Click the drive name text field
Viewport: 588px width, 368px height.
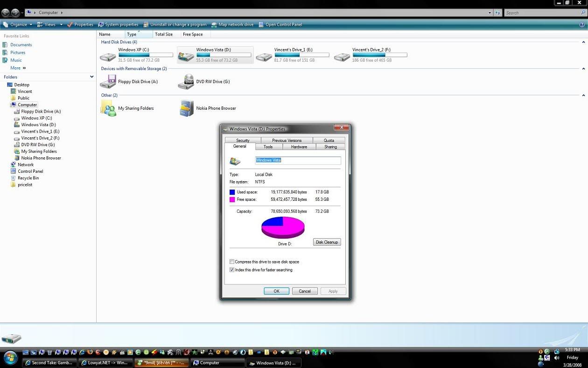pyautogui.click(x=298, y=160)
